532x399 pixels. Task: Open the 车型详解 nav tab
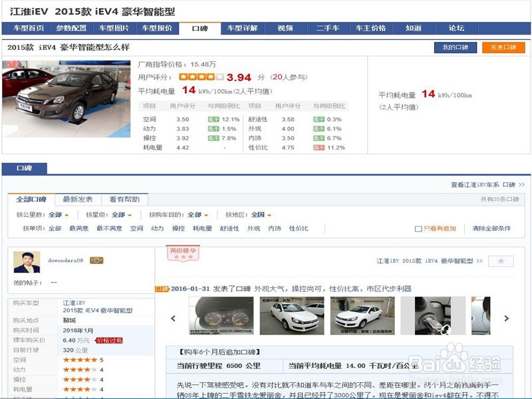point(243,28)
